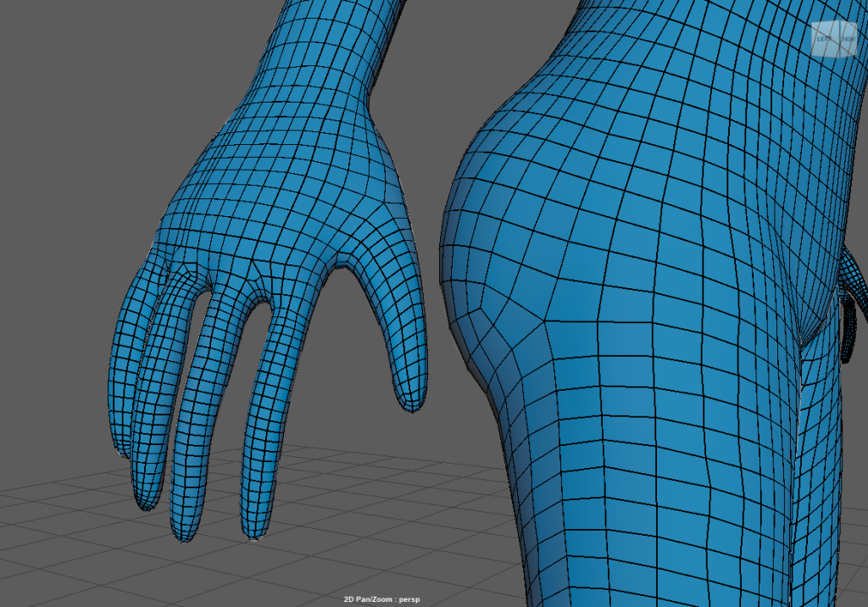The image size is (868, 607).
Task: Click the LEFT face of the ViewCube
Action: [823, 39]
